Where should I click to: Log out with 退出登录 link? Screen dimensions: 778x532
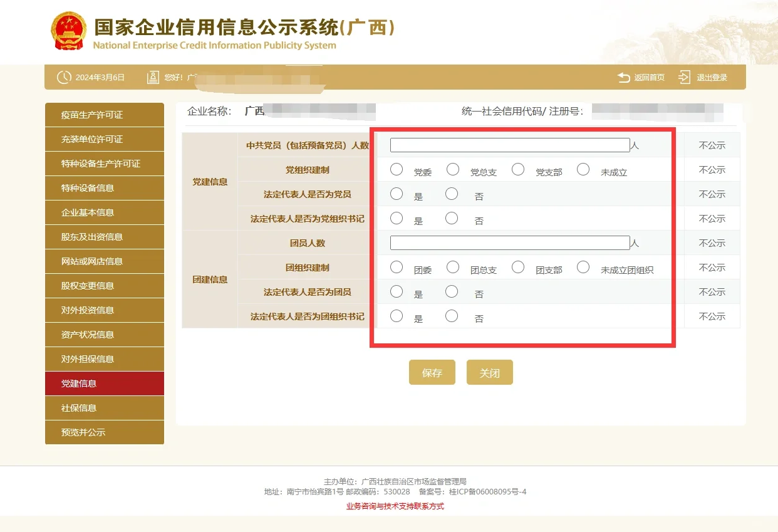[712, 78]
